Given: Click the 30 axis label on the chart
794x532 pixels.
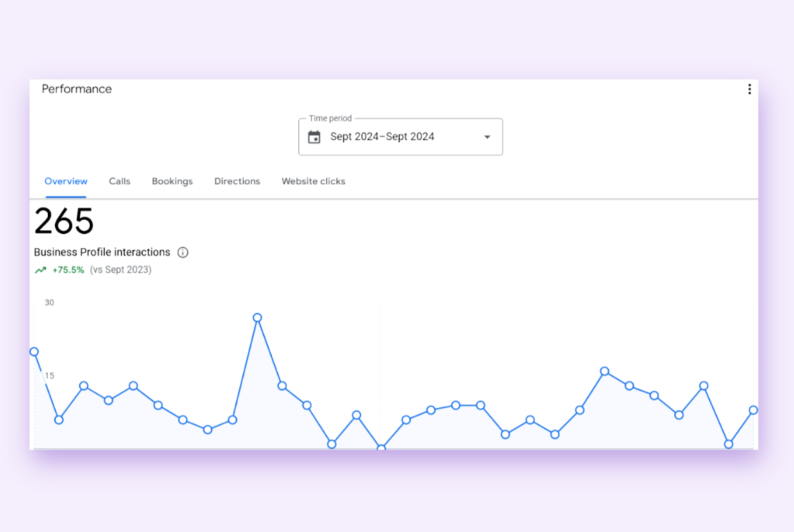Looking at the screenshot, I should point(49,302).
